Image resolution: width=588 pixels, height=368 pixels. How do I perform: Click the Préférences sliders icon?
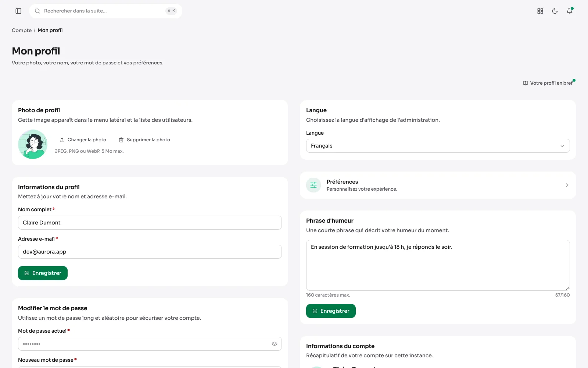[x=313, y=185]
